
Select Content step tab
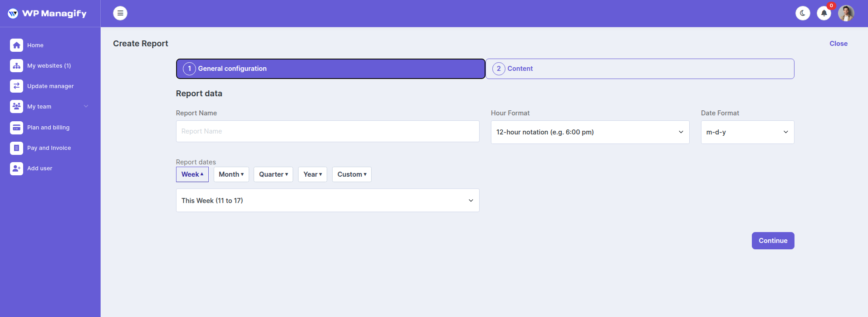tap(640, 69)
